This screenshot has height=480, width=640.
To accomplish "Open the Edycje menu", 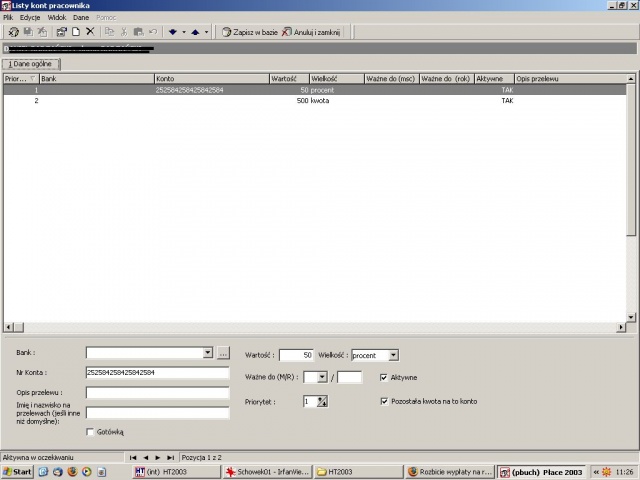I will [x=30, y=18].
